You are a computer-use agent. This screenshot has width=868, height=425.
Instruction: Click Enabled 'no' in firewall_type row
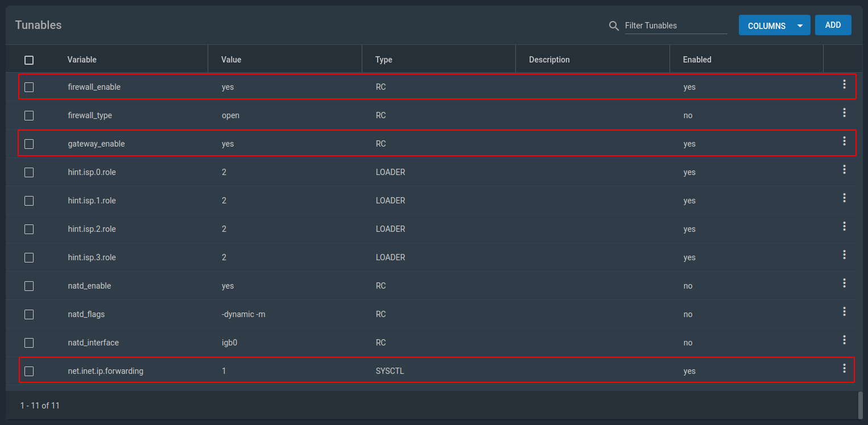coord(688,115)
